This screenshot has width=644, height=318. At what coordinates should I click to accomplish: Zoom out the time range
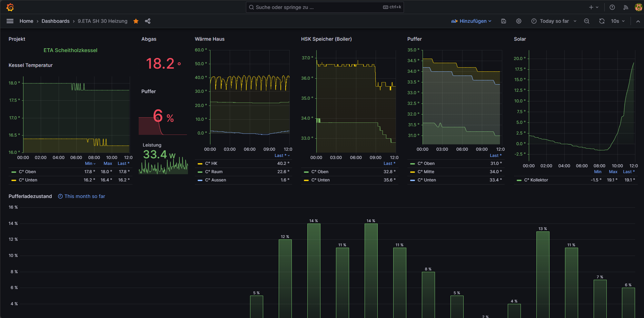587,21
